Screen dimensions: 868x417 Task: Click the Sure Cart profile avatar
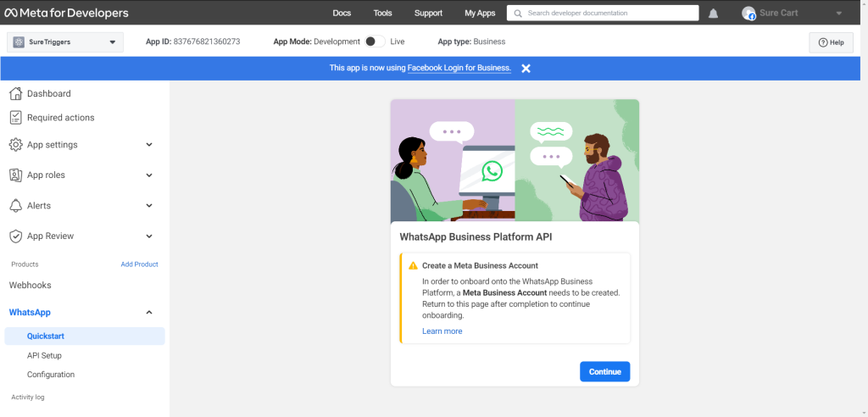coord(748,14)
